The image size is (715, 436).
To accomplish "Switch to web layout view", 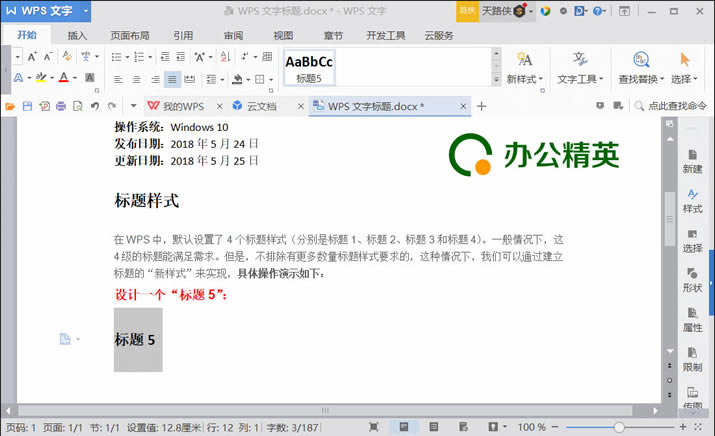I will coord(463,427).
